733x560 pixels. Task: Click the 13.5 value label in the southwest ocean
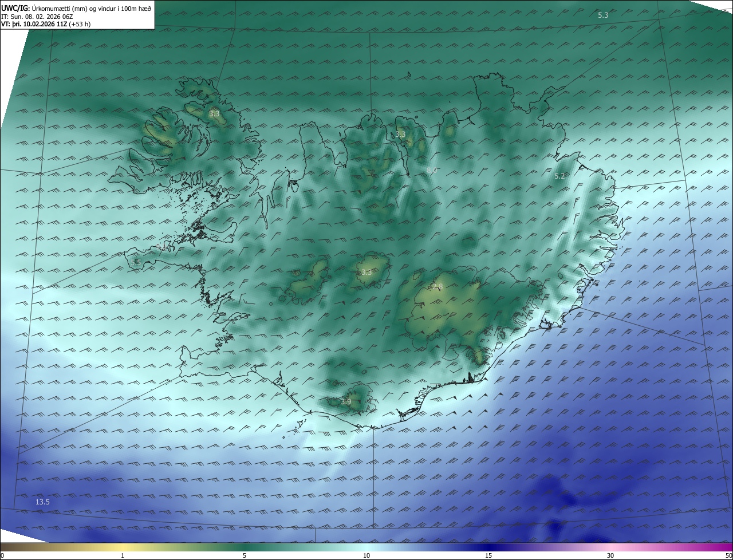click(42, 502)
